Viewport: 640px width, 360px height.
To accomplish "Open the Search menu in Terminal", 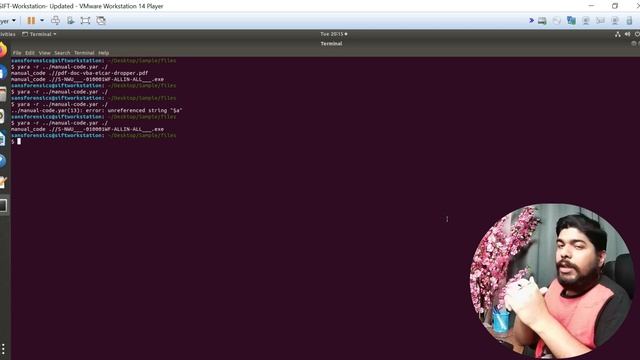I will pyautogui.click(x=62, y=53).
